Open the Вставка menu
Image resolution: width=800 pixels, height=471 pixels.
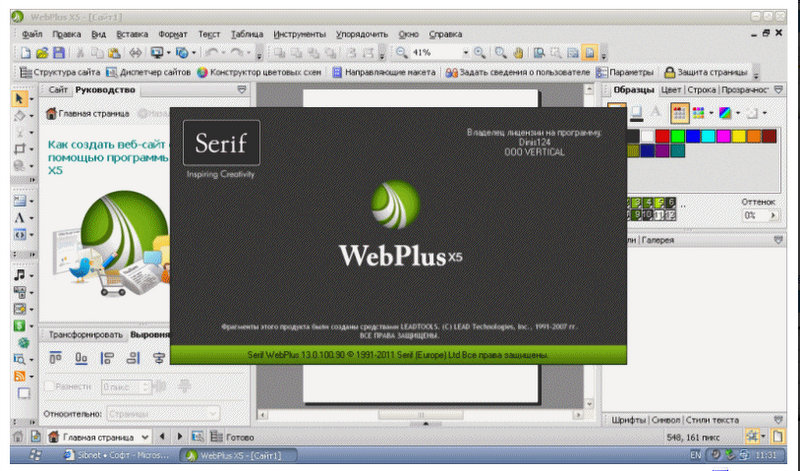[132, 34]
